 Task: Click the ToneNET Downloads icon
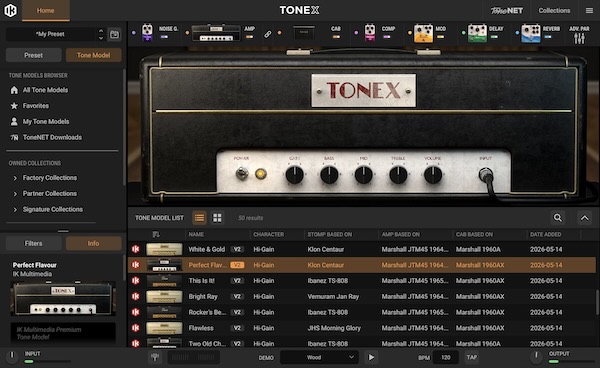click(x=14, y=137)
